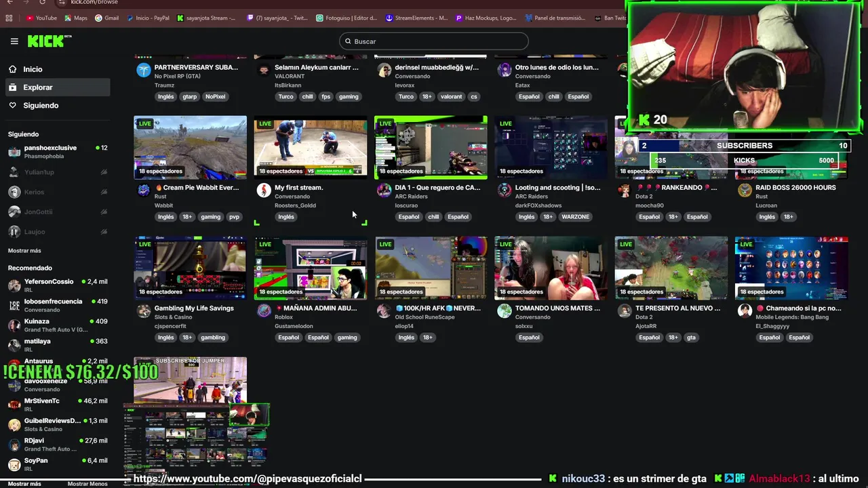Screen dimensions: 868x488
Task: Click WARZONE tag on darkFOXshadows stream
Action: (x=576, y=217)
